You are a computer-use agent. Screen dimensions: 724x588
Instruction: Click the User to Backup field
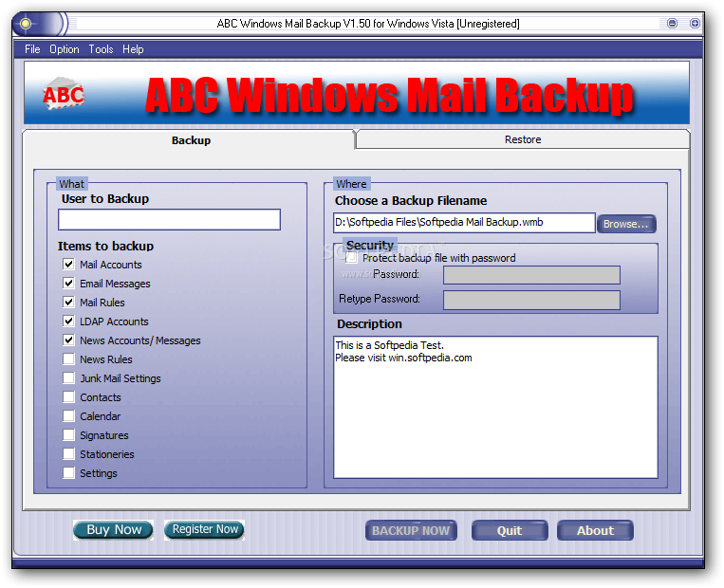(169, 219)
